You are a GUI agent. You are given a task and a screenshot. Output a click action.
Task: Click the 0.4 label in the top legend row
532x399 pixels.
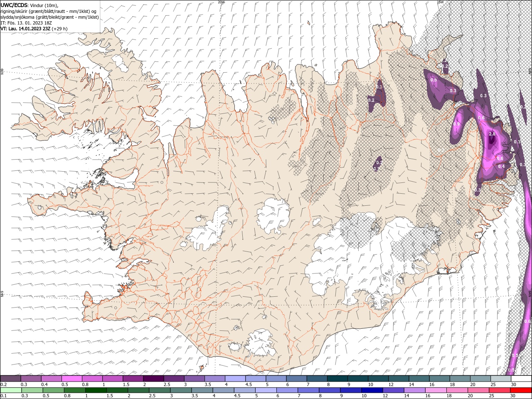[44, 384]
